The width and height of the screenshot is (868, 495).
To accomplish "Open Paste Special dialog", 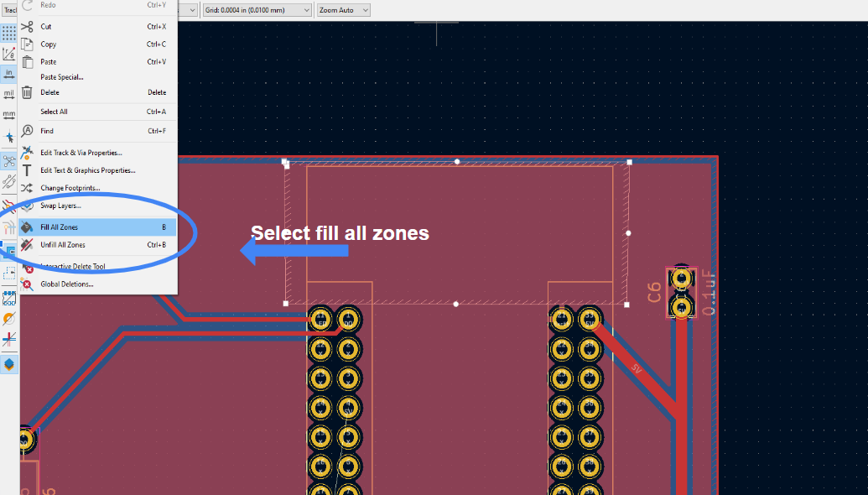I will [98, 77].
